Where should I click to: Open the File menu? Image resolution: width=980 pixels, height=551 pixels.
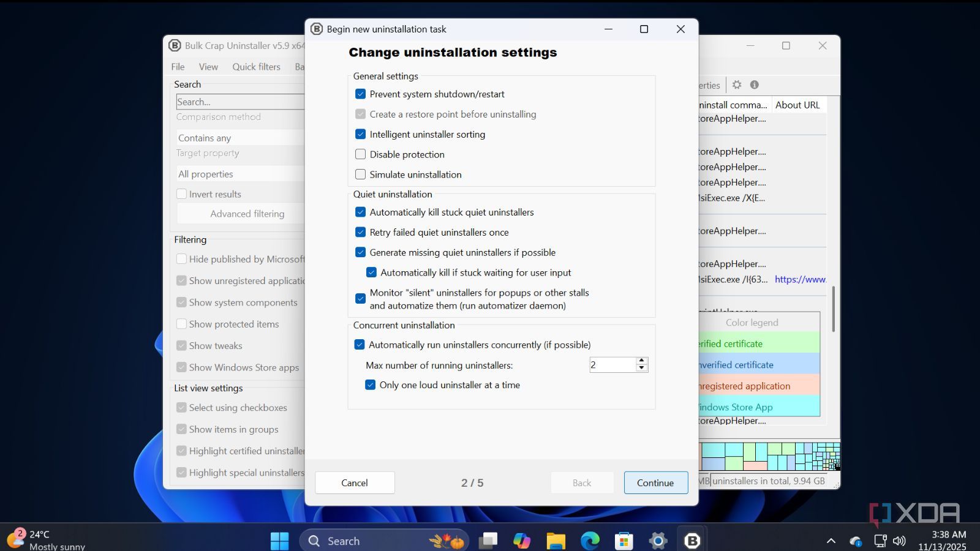[178, 67]
